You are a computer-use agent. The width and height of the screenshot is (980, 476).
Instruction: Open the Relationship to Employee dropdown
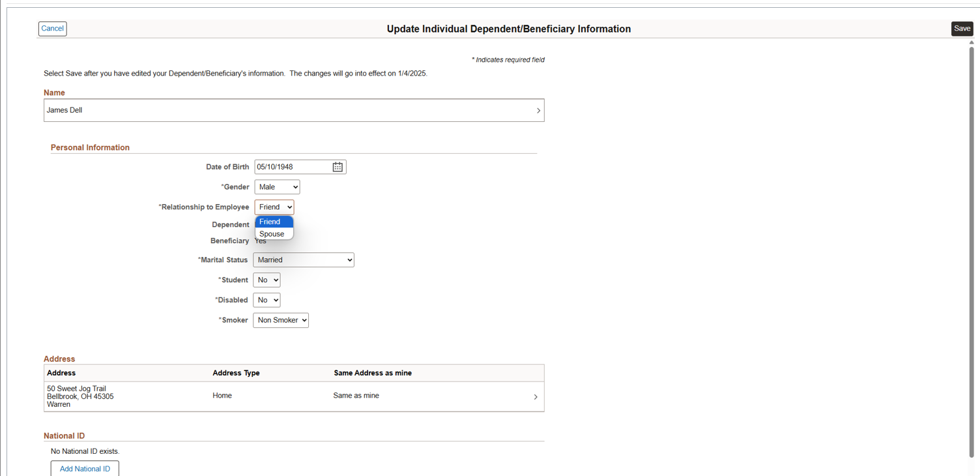point(274,207)
